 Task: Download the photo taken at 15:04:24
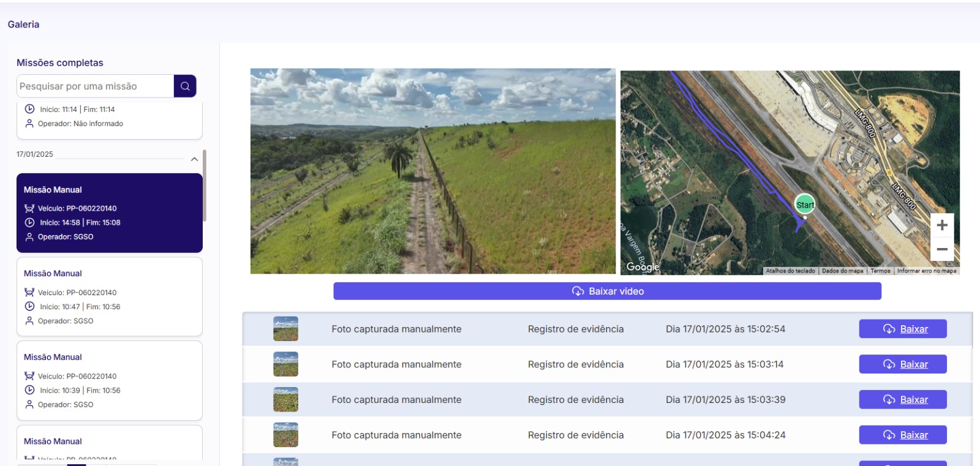tap(902, 435)
